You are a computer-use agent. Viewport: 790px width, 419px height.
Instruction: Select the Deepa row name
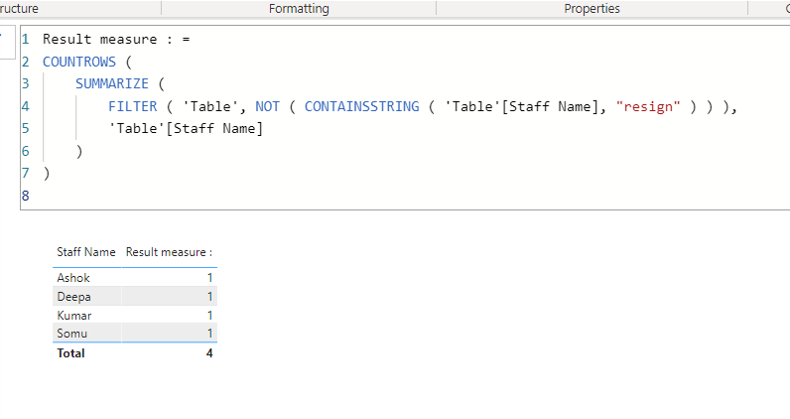[74, 297]
